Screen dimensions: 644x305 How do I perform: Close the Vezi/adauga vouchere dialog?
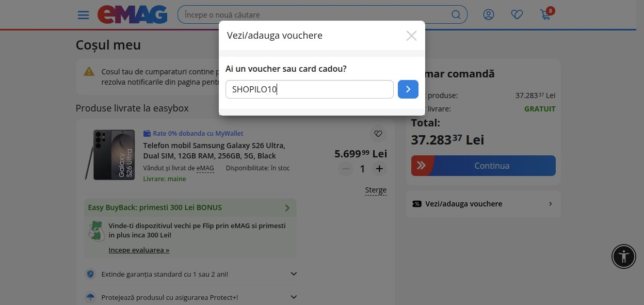[x=411, y=36]
